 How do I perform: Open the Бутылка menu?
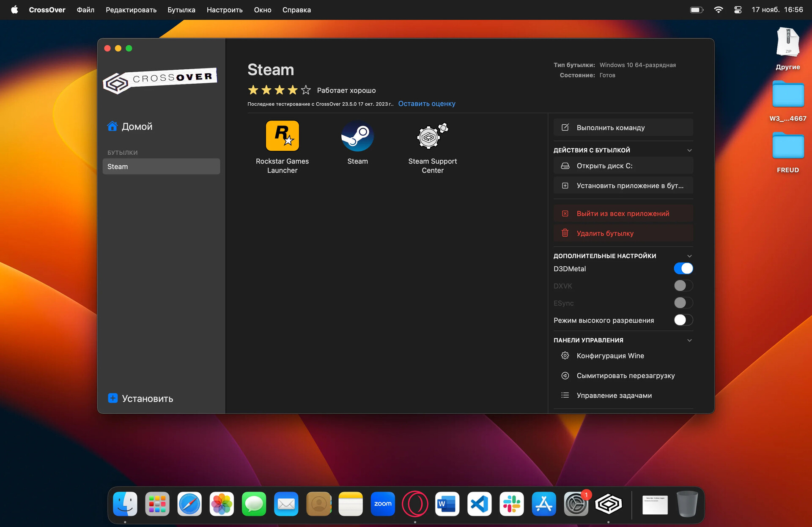pyautogui.click(x=181, y=10)
